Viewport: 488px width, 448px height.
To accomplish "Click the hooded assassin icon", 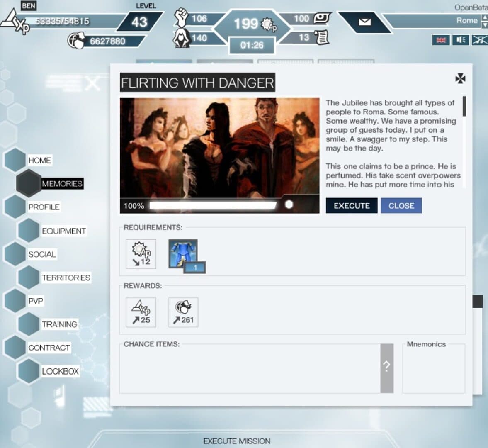I will (x=181, y=38).
